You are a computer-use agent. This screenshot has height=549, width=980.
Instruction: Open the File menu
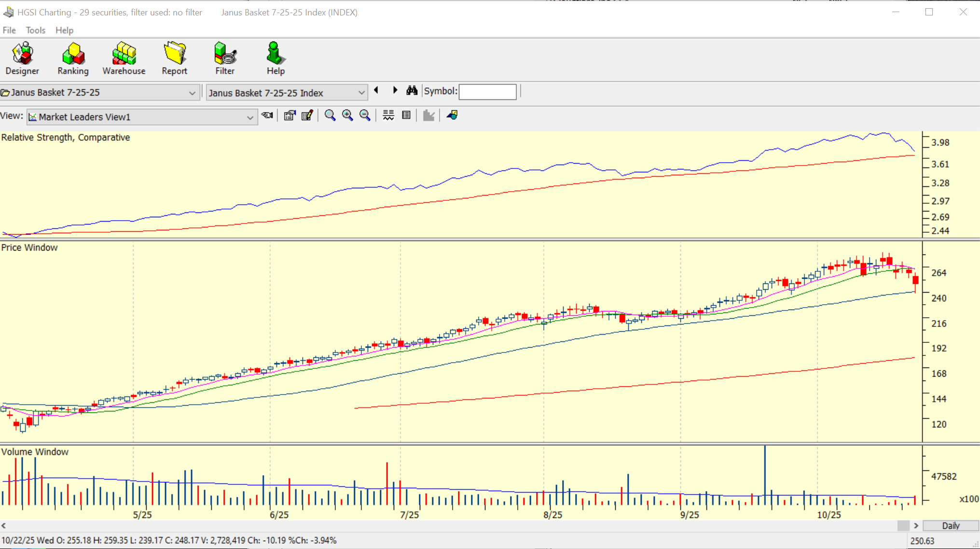9,30
